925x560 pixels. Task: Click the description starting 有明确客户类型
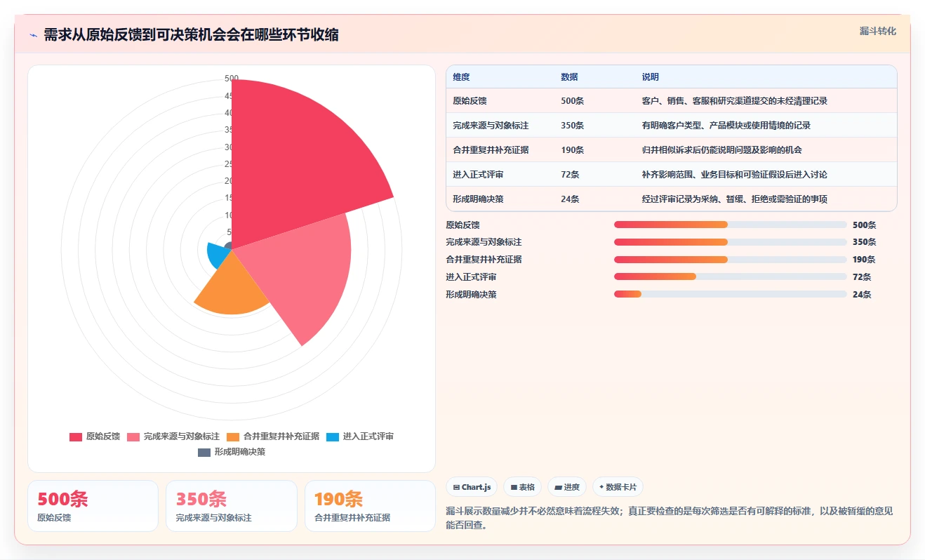coord(726,126)
